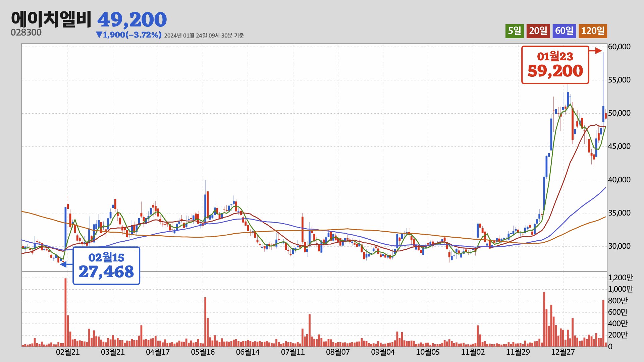Click the 05월16 date axis label
644x362 pixels.
(203, 352)
